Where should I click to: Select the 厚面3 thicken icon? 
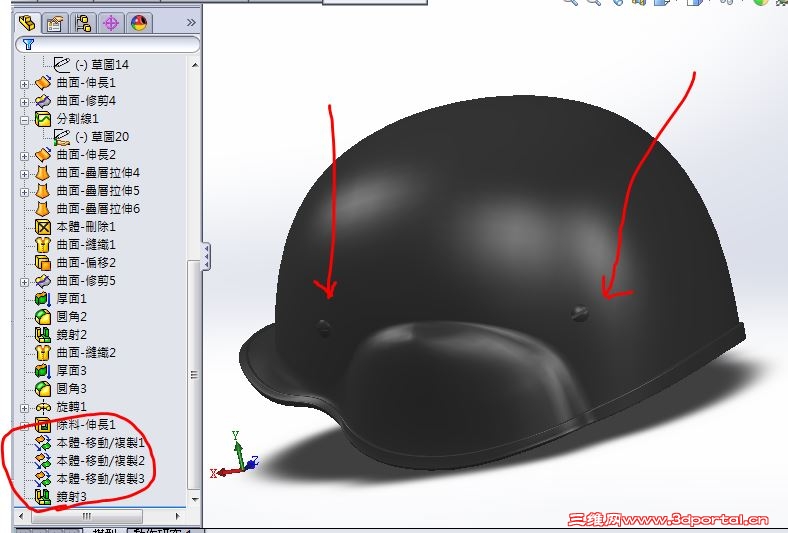coord(43,371)
